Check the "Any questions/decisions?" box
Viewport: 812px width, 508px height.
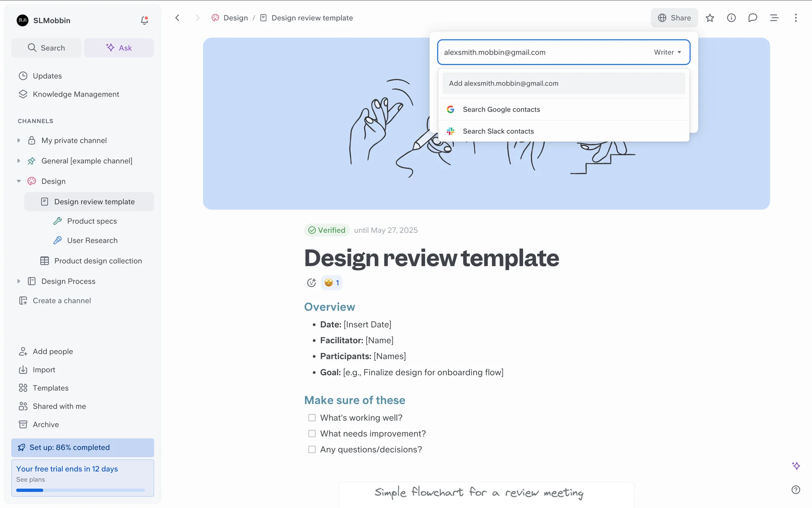(312, 450)
